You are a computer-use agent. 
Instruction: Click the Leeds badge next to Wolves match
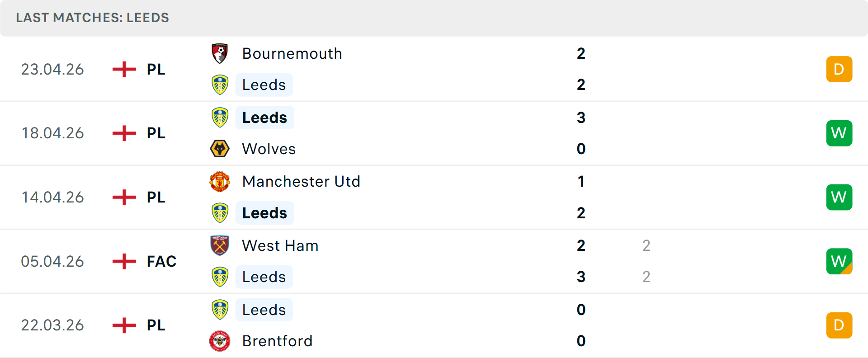[x=220, y=117]
